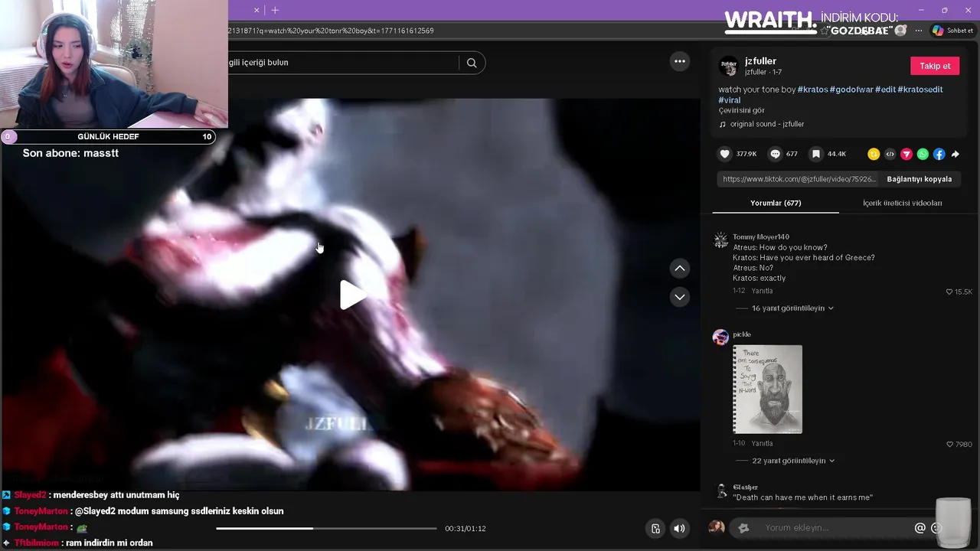Open comments via speech bubble icon
The image size is (980, 551).
775,154
